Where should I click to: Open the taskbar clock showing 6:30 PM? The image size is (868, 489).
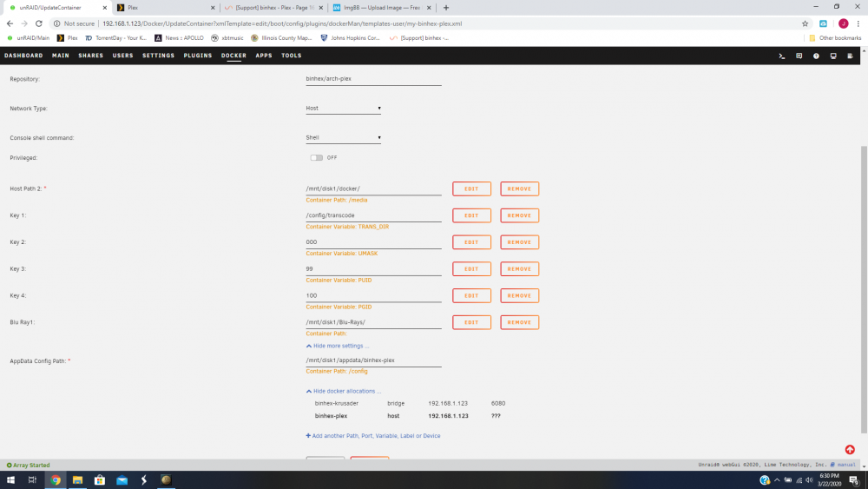[x=829, y=479]
